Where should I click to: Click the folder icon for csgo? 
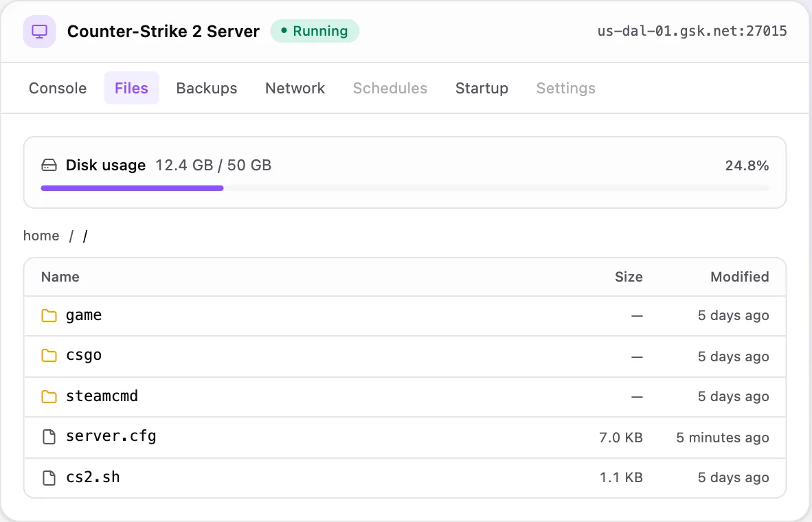[49, 356]
